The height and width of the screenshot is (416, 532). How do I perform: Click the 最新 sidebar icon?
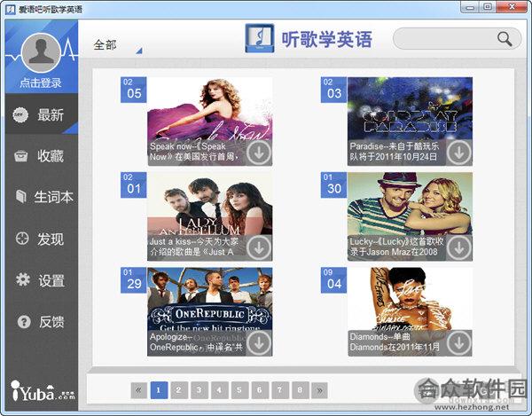(x=20, y=115)
